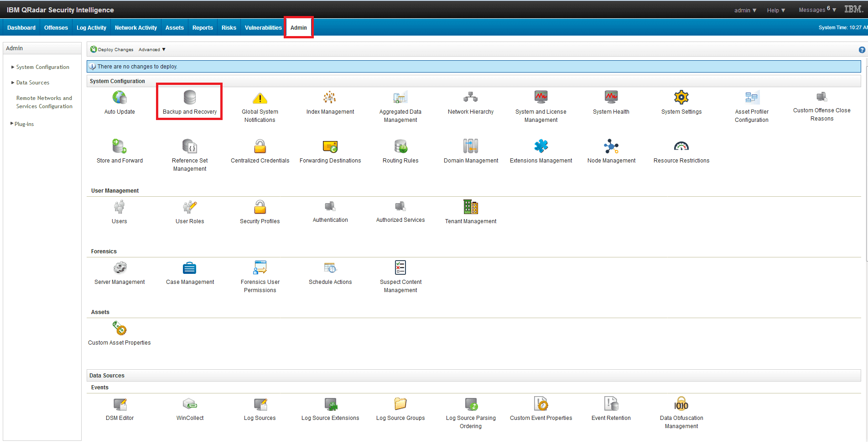868x445 pixels.
Task: Open the Data Obfuscation Management icon
Action: pos(681,404)
